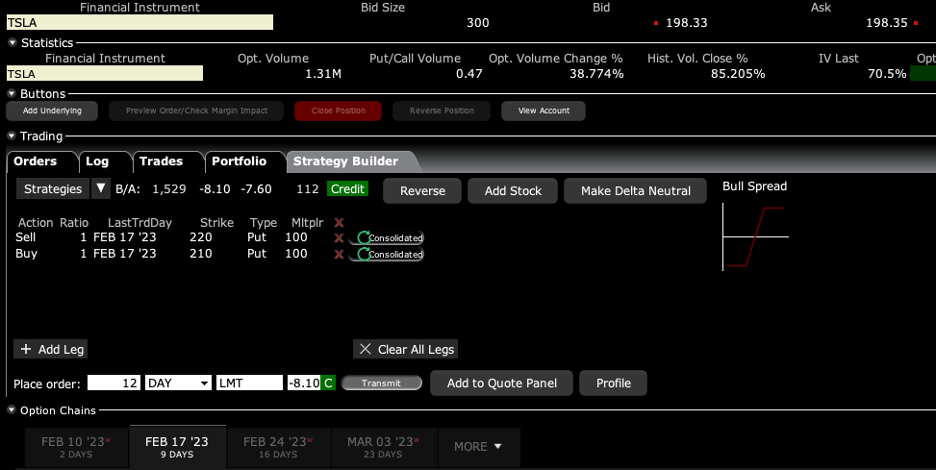Open the Profile button
This screenshot has width=936, height=470.
[x=613, y=383]
